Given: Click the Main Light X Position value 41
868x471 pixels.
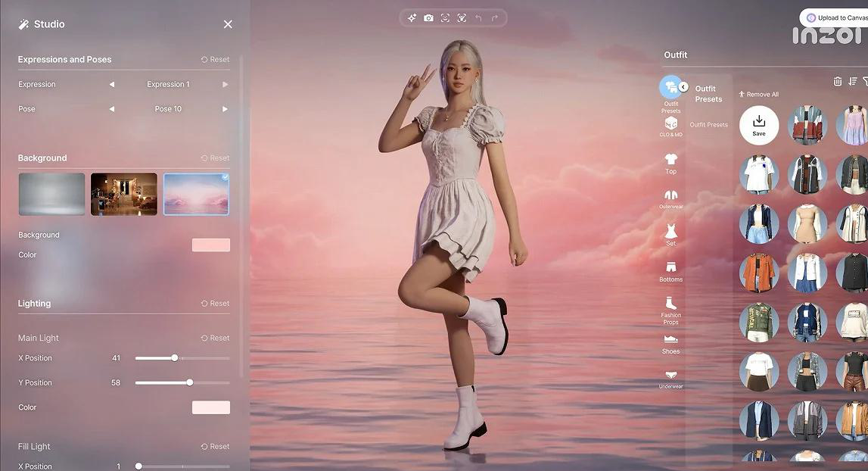Looking at the screenshot, I should point(117,358).
